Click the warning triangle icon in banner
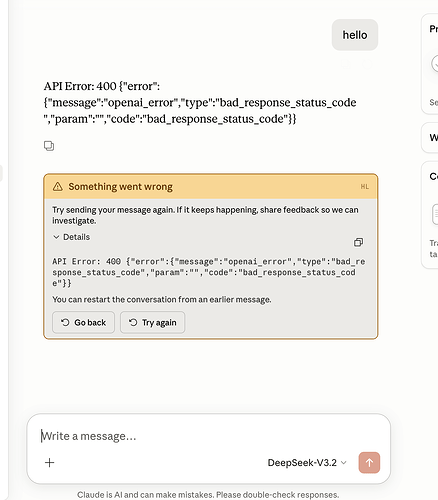Screen dimensions: 438x500 tap(58, 186)
